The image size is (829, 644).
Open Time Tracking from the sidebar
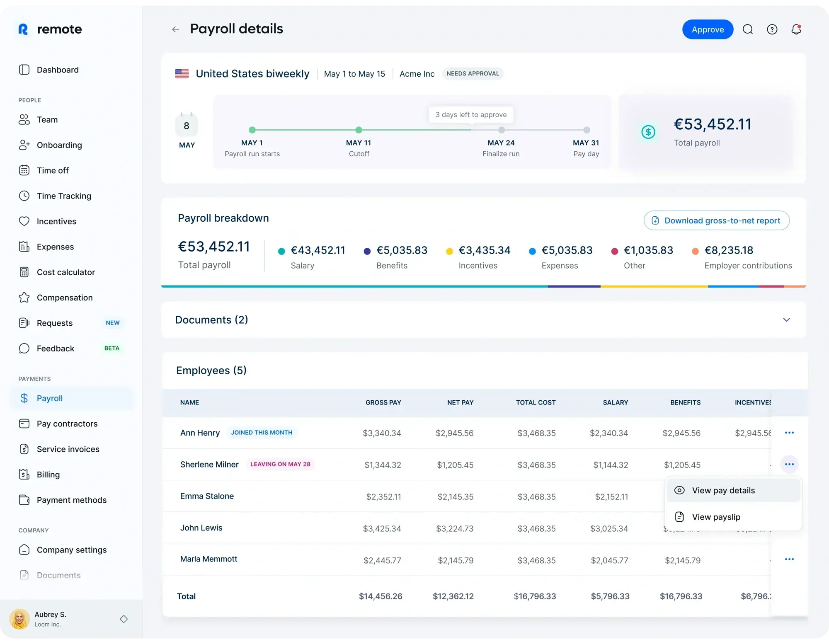click(63, 196)
